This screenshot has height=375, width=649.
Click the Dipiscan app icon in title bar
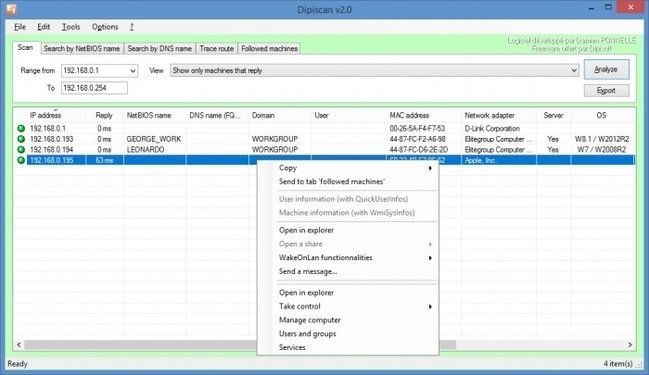[x=11, y=8]
